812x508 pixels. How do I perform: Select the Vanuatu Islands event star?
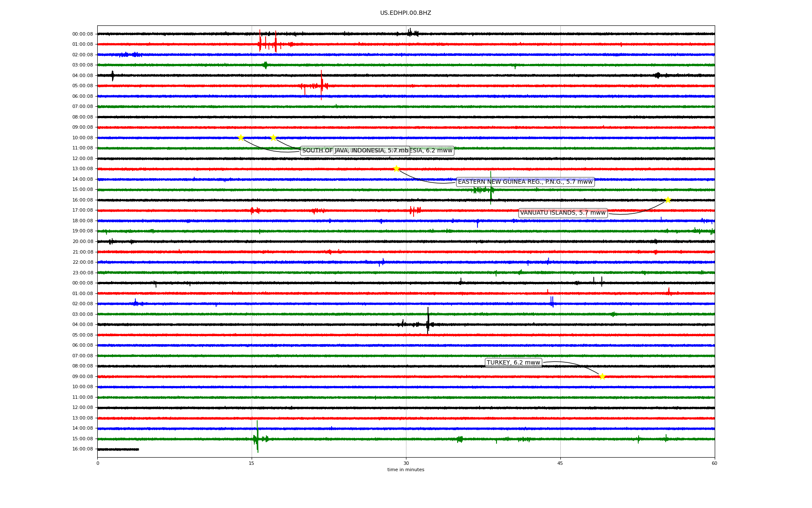(x=668, y=200)
